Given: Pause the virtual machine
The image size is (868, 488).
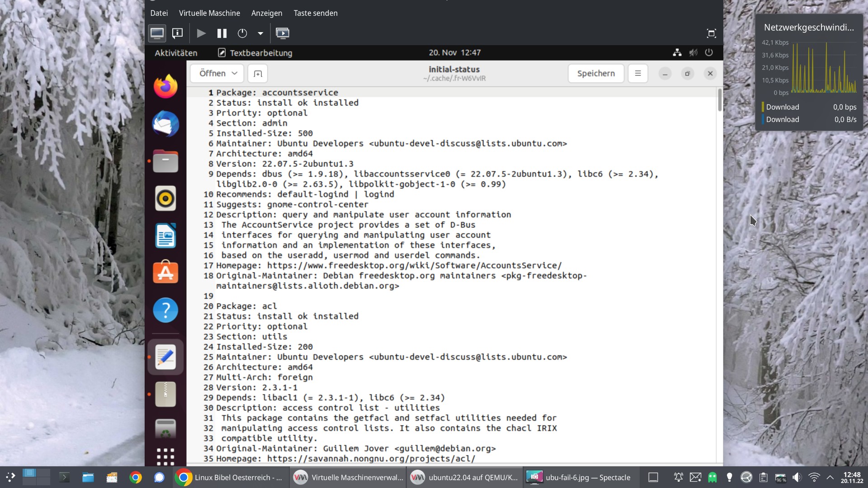Looking at the screenshot, I should click(x=222, y=33).
